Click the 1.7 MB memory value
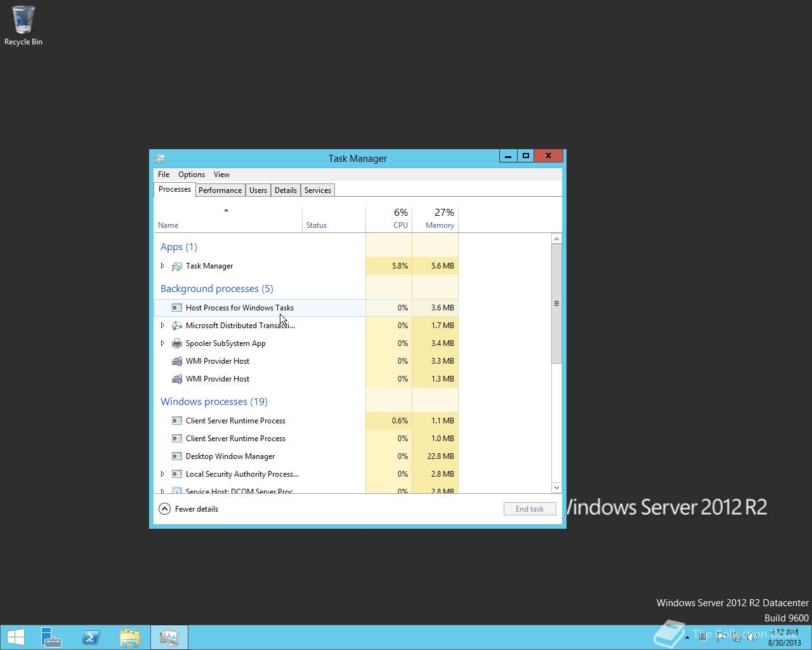Screen dimensions: 812x650 click(443, 326)
